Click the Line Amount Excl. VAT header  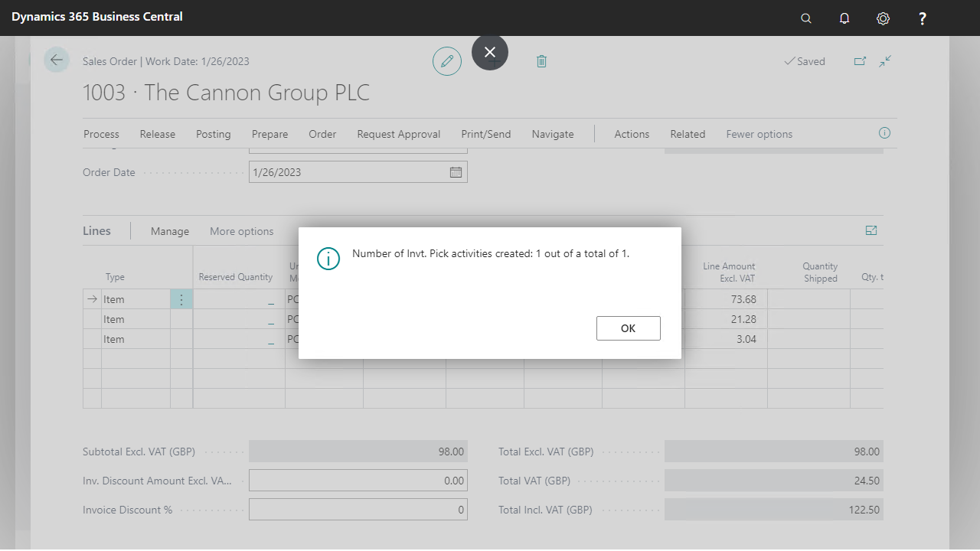click(x=729, y=272)
